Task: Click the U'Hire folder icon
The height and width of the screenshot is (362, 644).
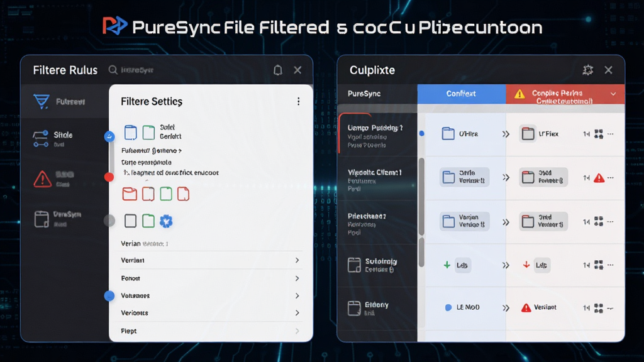Action: 448,134
